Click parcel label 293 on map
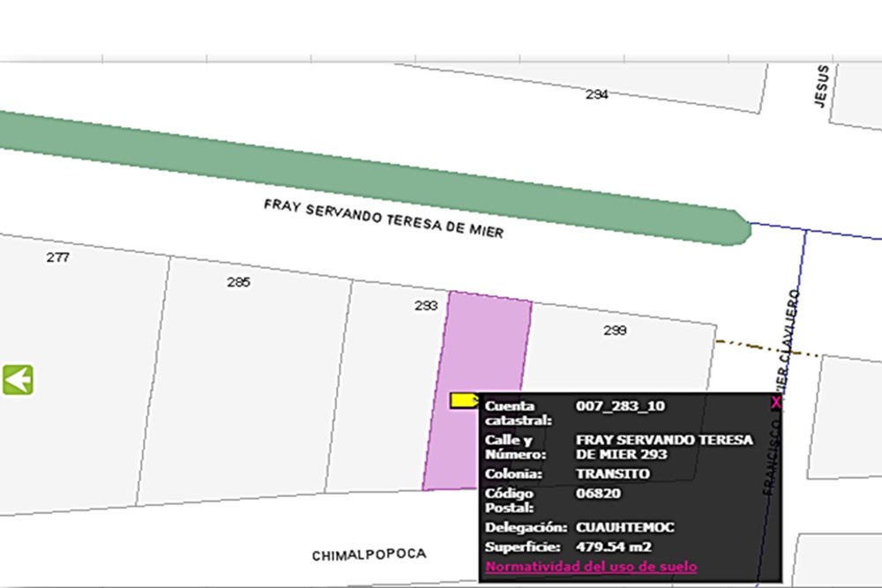Image resolution: width=882 pixels, height=588 pixels. (x=426, y=305)
